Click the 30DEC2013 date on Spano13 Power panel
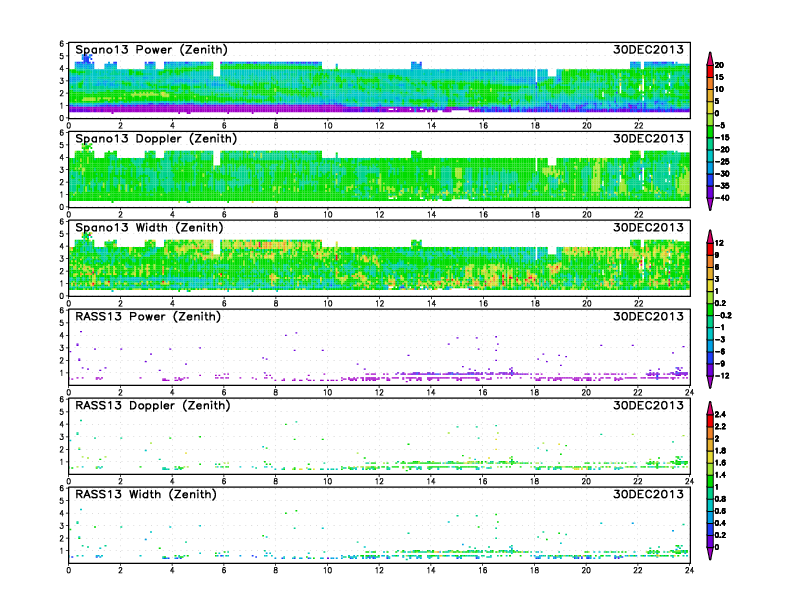 (x=650, y=49)
